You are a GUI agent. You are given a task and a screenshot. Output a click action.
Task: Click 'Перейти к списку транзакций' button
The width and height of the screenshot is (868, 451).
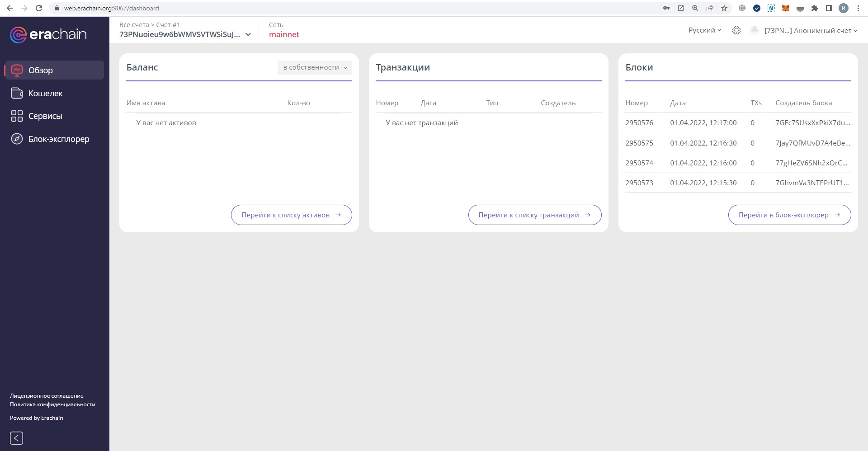(x=534, y=215)
